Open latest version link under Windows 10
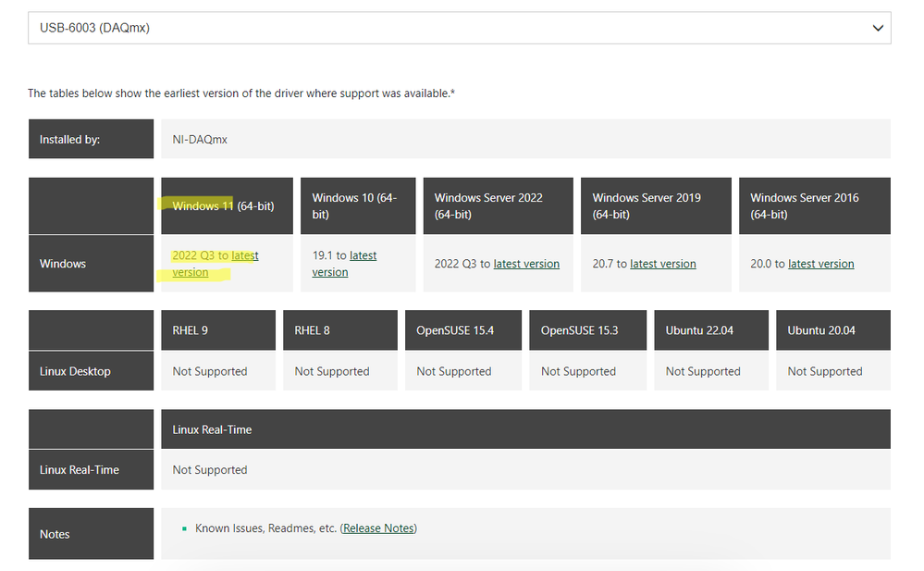Image resolution: width=924 pixels, height=571 pixels. 344,264
